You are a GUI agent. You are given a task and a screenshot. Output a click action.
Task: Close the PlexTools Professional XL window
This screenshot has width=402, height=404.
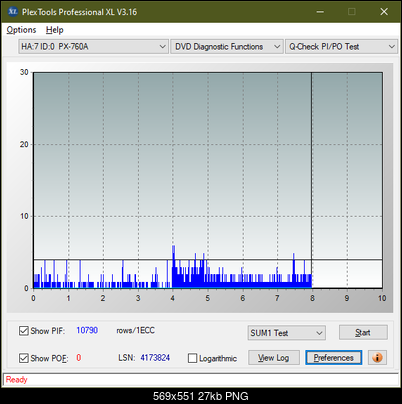coord(384,12)
